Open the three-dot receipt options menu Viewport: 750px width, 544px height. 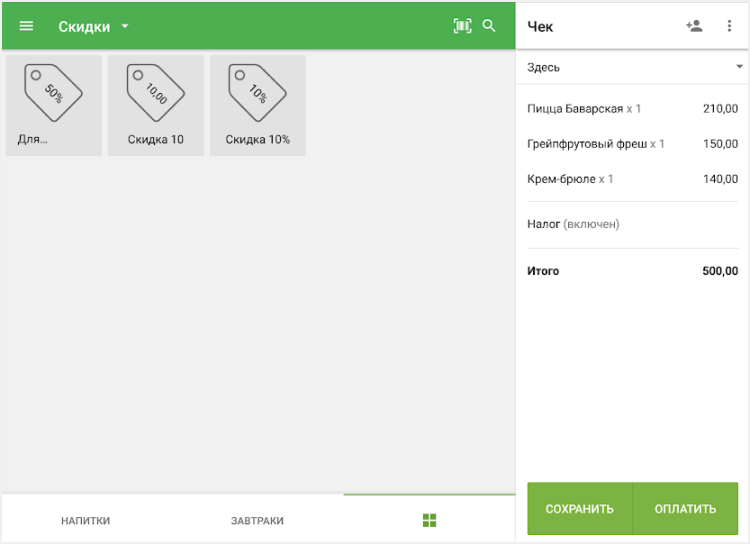click(729, 26)
